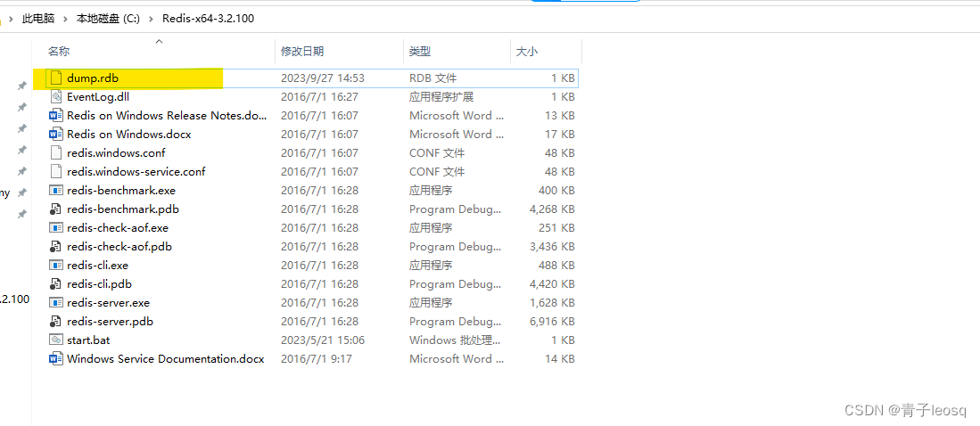
Task: Select the file name redis-check-aof.exe
Action: coord(118,228)
